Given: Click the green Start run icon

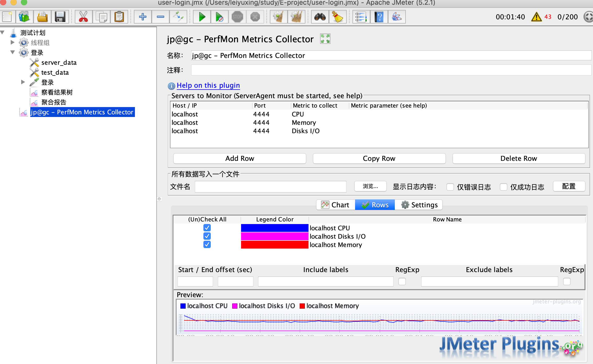Looking at the screenshot, I should pyautogui.click(x=202, y=17).
